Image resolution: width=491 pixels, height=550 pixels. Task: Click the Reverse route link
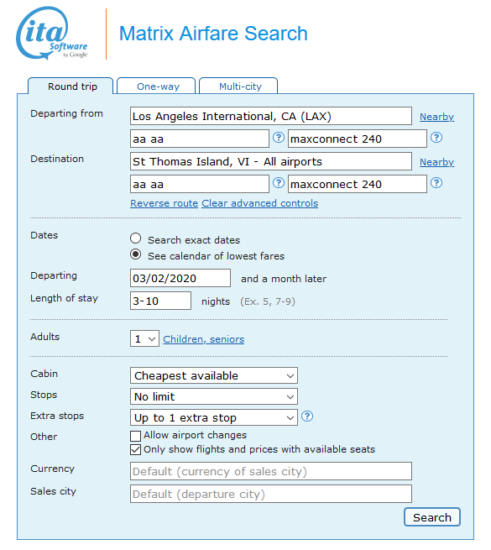[164, 203]
